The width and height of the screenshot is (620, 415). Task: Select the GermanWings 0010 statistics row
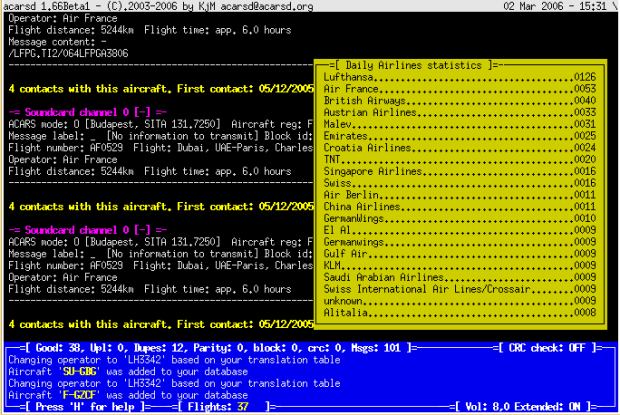[x=460, y=219]
